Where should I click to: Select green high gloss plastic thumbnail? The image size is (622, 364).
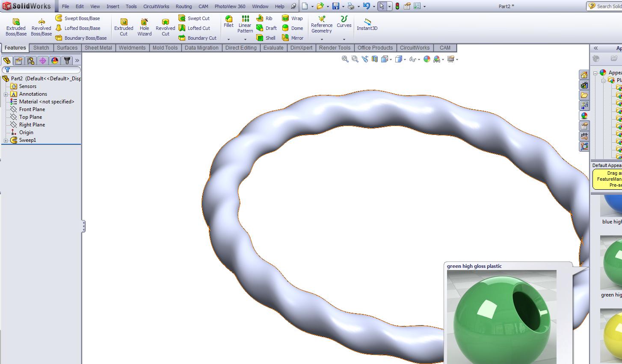pyautogui.click(x=612, y=263)
